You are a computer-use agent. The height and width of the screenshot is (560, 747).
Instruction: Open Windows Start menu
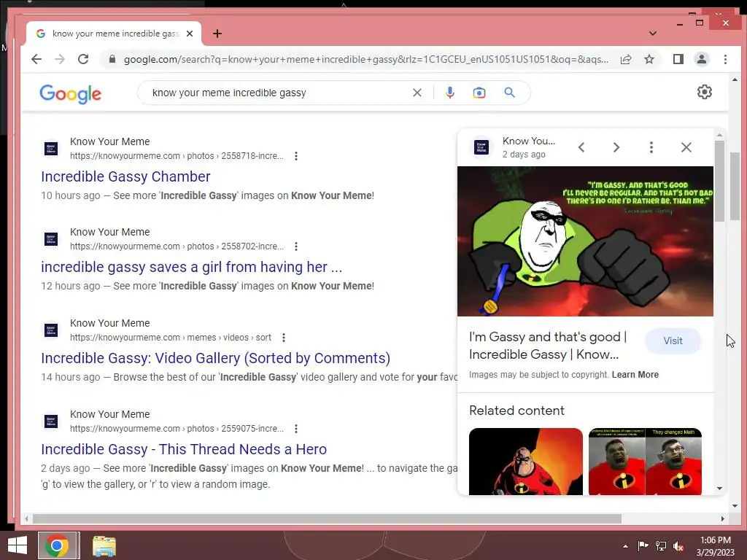point(18,545)
